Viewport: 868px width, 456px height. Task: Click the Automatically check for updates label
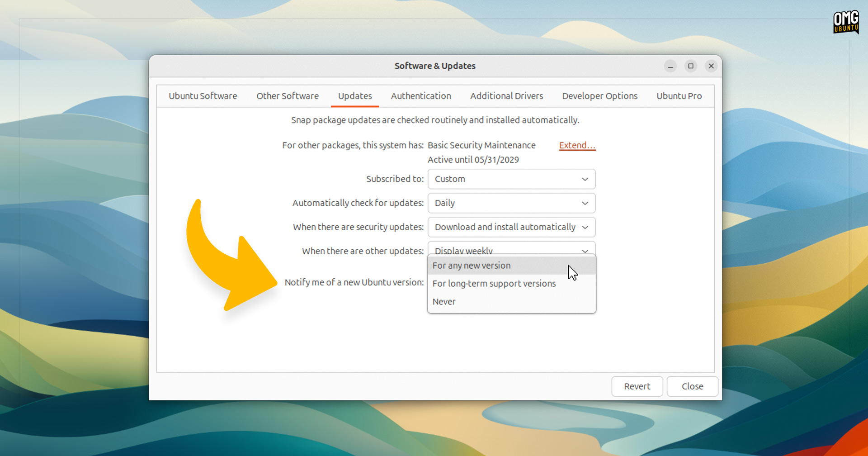click(x=358, y=203)
